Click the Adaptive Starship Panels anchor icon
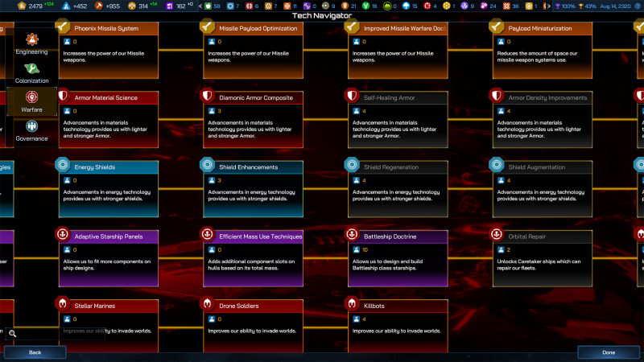 click(x=62, y=235)
